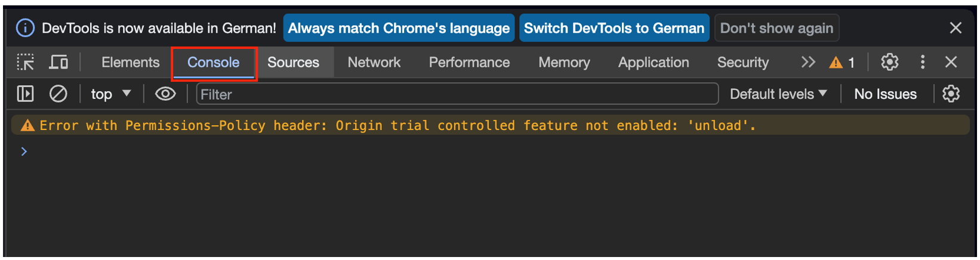
Task: Focus the console Filter input field
Action: (x=457, y=94)
